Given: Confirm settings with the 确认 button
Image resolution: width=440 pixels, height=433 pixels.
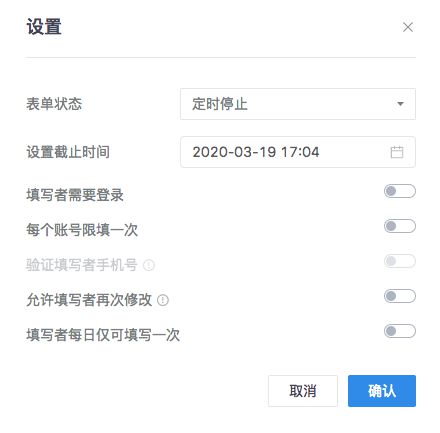Looking at the screenshot, I should (382, 391).
